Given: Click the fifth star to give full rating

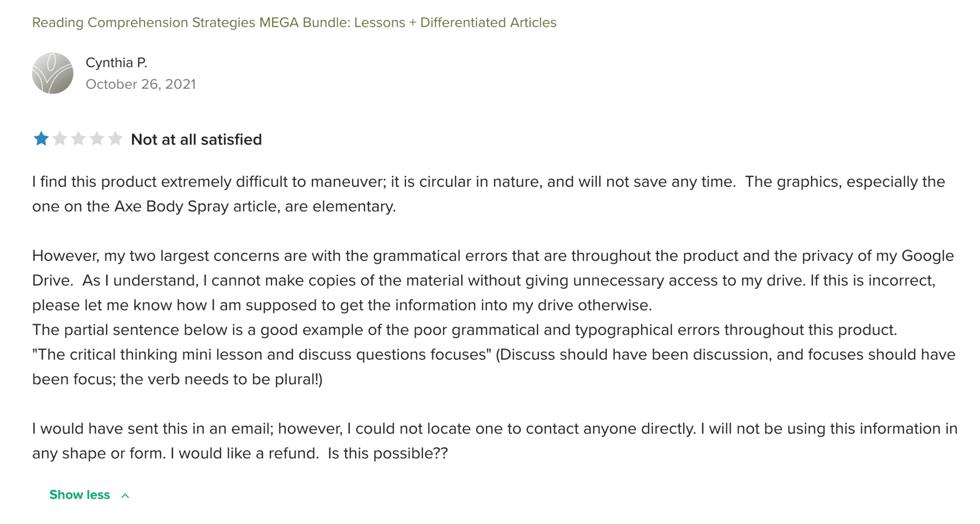Looking at the screenshot, I should click(117, 139).
